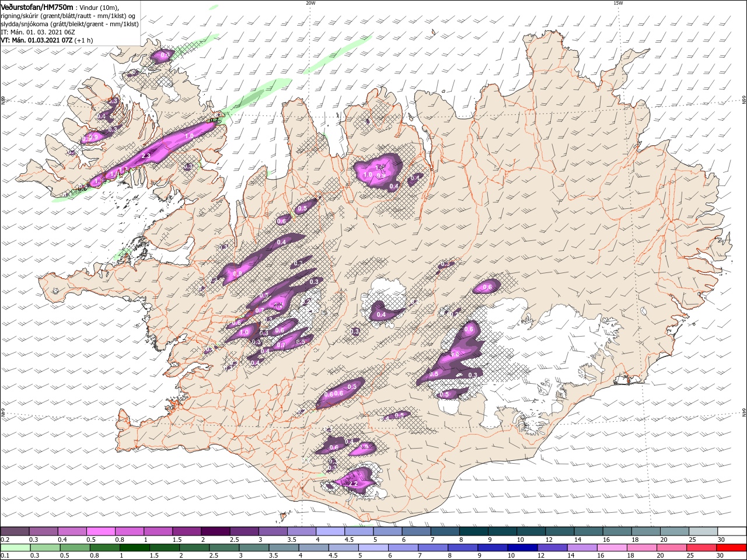This screenshot has height=560, width=747.
Task: Click the Veðurstofan/HM750m title text
Action: (x=37, y=6)
